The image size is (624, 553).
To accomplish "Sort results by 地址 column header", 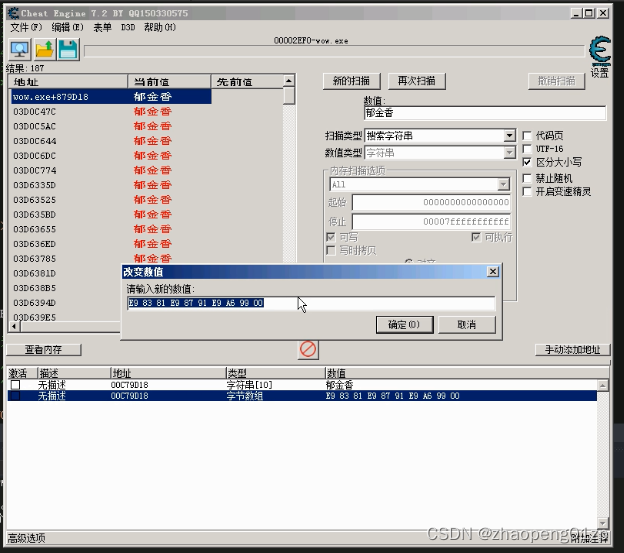I will click(x=68, y=82).
